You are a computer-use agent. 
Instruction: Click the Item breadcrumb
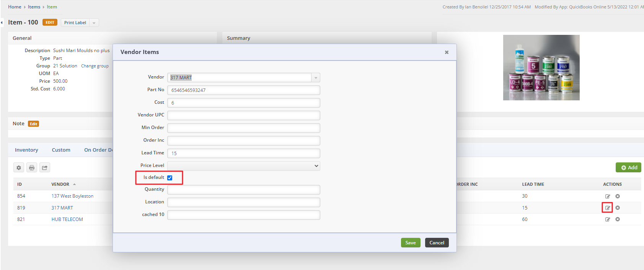52,7
